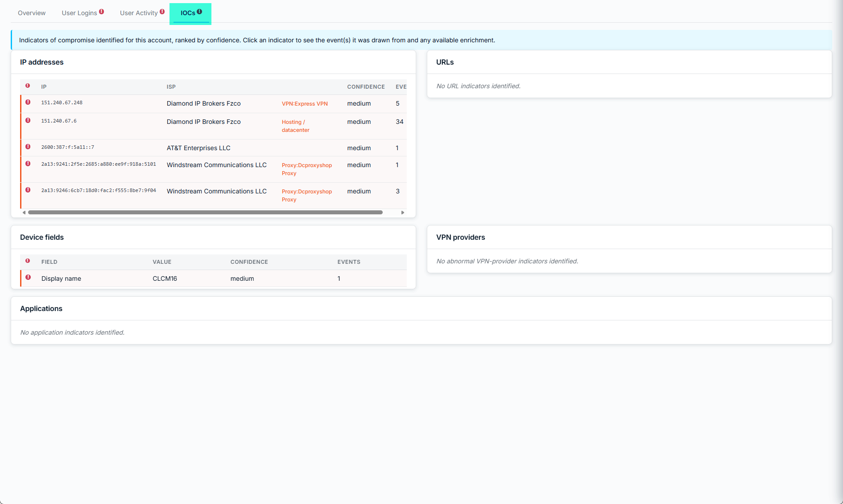Open the Overview tab
The height and width of the screenshot is (504, 843).
point(32,13)
